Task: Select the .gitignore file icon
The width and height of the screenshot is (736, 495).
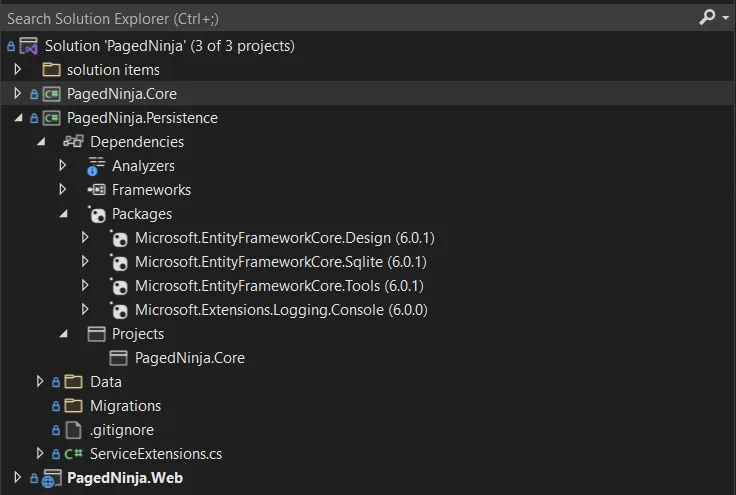Action: (x=74, y=430)
